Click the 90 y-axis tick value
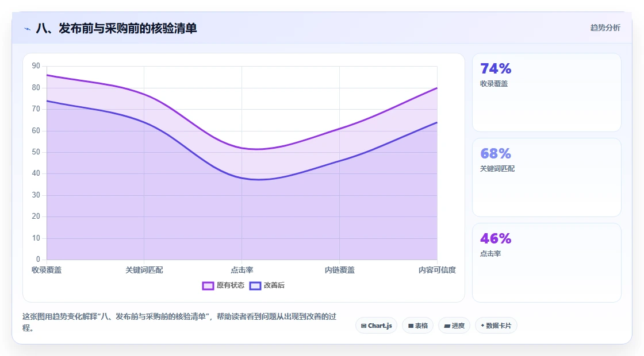The image size is (644, 356). pyautogui.click(x=36, y=66)
